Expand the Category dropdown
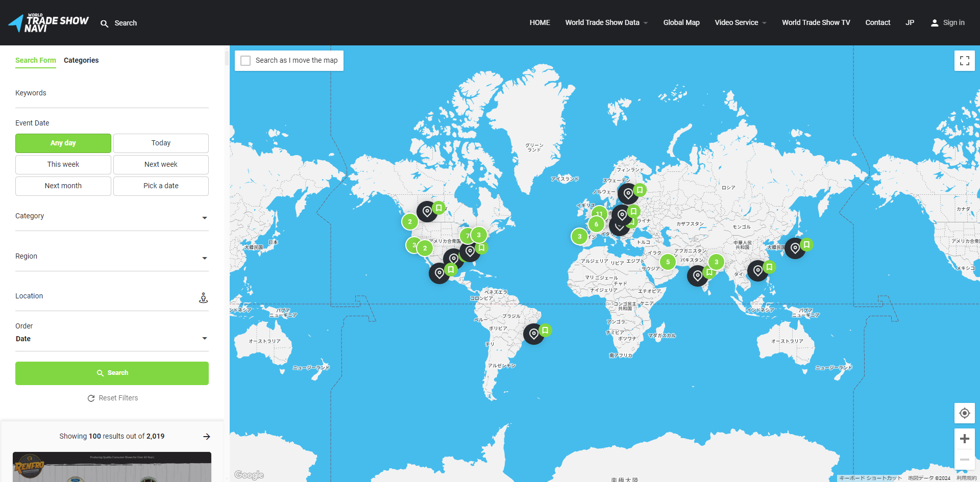This screenshot has width=980, height=482. coord(112,217)
